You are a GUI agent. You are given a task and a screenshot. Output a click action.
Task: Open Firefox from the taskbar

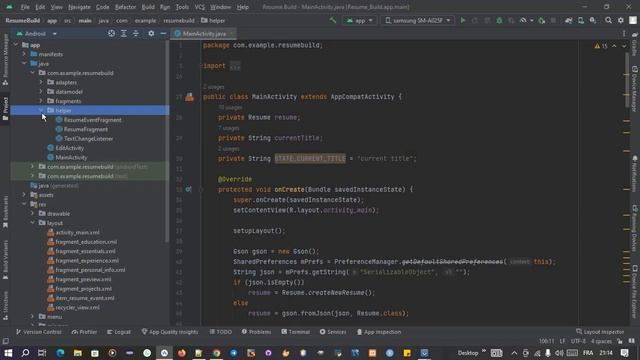click(x=182, y=353)
